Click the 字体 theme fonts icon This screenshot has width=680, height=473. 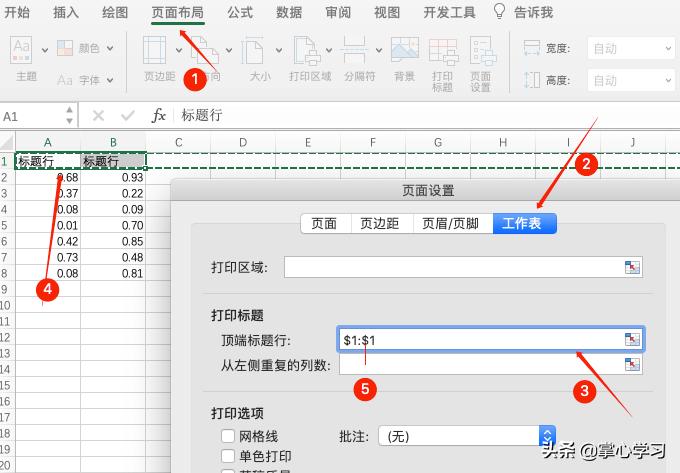65,80
